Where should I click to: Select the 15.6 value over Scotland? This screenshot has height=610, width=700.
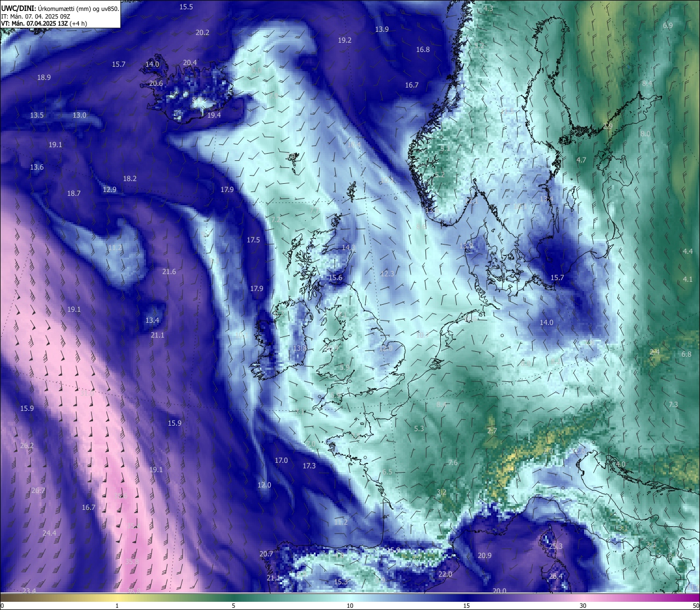point(335,277)
